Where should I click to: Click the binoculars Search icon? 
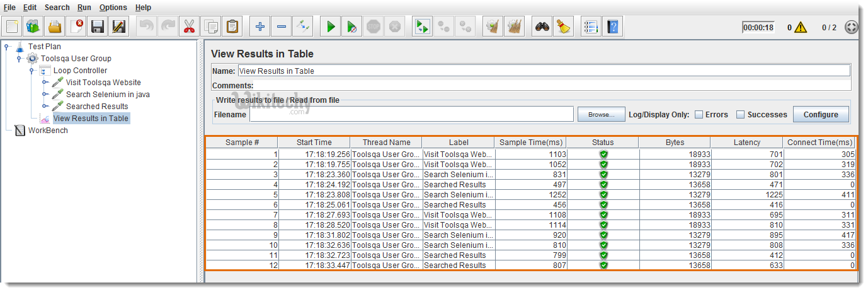(x=542, y=26)
